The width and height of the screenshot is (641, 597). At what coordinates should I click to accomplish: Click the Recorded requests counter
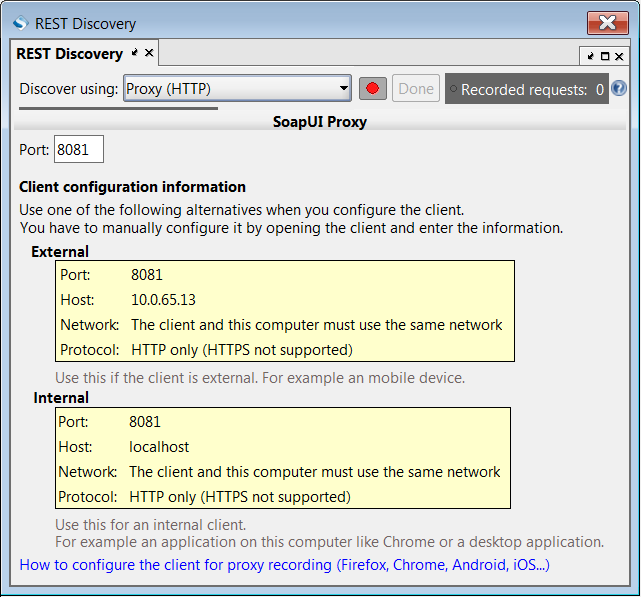(x=527, y=89)
